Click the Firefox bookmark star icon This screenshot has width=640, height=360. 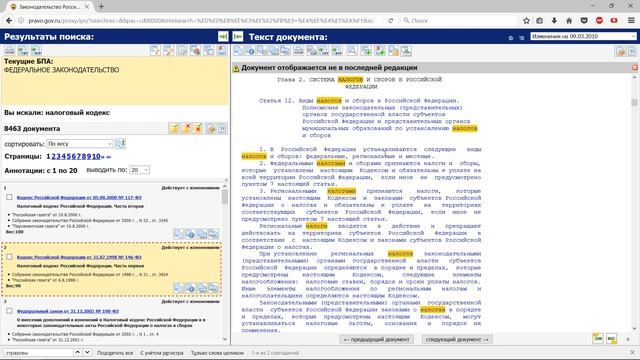[x=526, y=20]
